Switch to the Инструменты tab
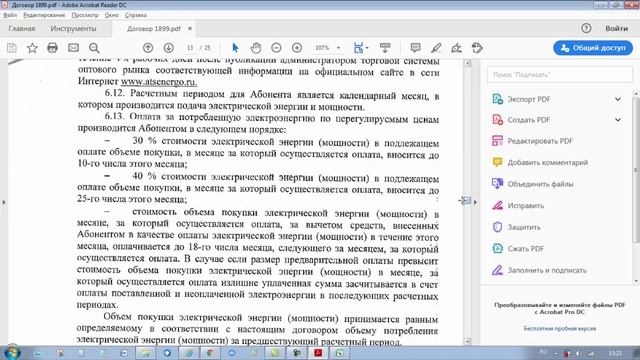This screenshot has height=360, width=640. 73,29
